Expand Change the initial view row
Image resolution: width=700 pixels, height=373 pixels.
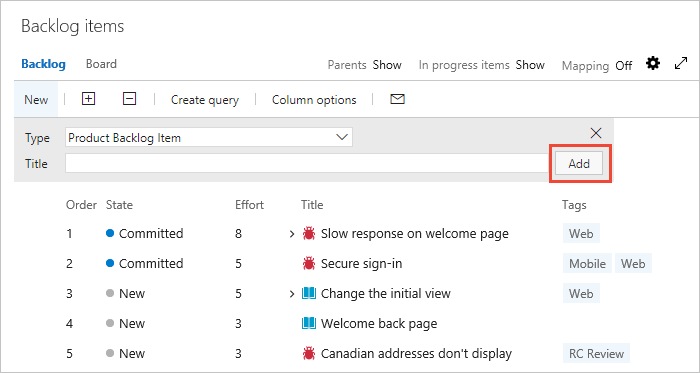click(x=292, y=294)
